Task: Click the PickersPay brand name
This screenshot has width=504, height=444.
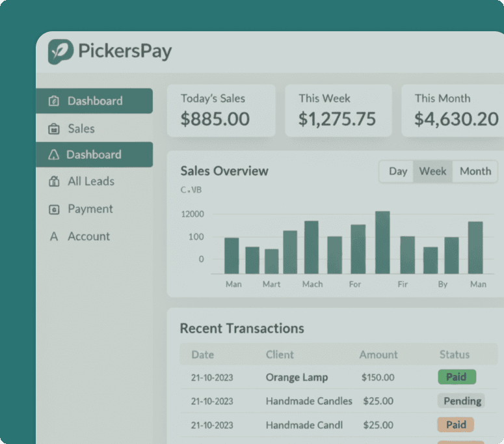Action: click(125, 51)
